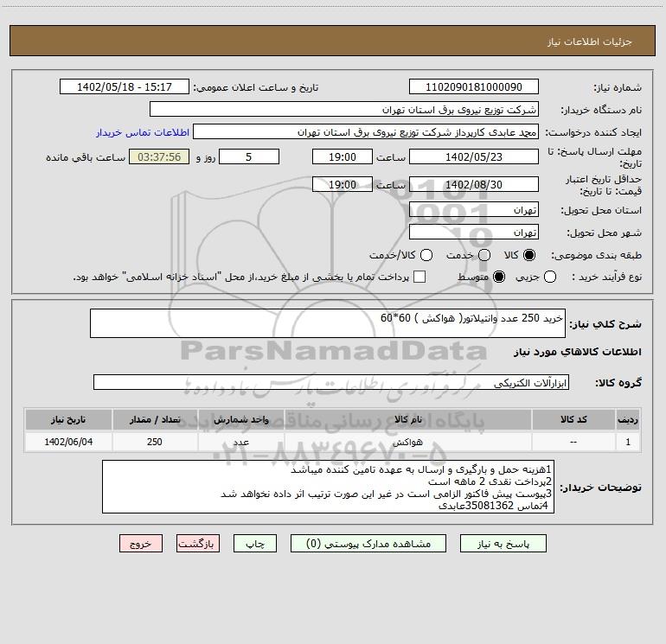Image resolution: width=666 pixels, height=644 pixels.
Task: Click the unit cell عدد
Action: pyautogui.click(x=240, y=442)
